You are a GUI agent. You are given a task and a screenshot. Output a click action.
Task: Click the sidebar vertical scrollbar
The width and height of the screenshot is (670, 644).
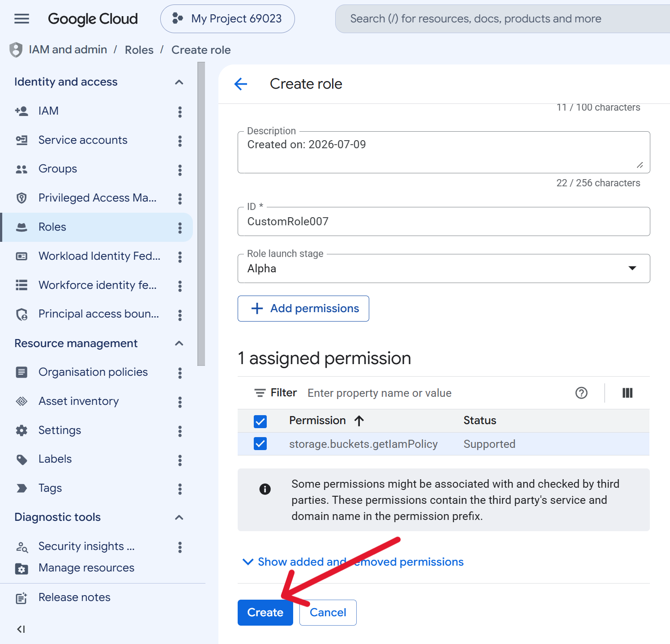pos(201,214)
